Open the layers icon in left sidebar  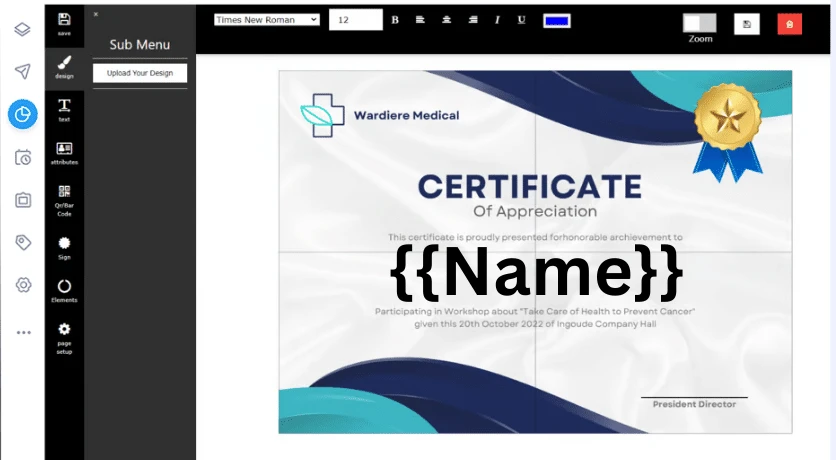22,29
